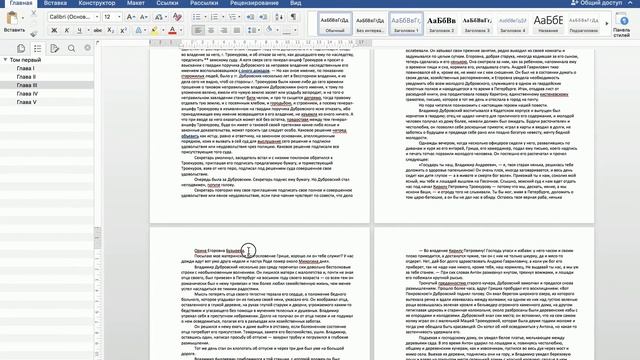Click the Format Painter brush icon
Screen dimensions: 640x360
(x=34, y=33)
